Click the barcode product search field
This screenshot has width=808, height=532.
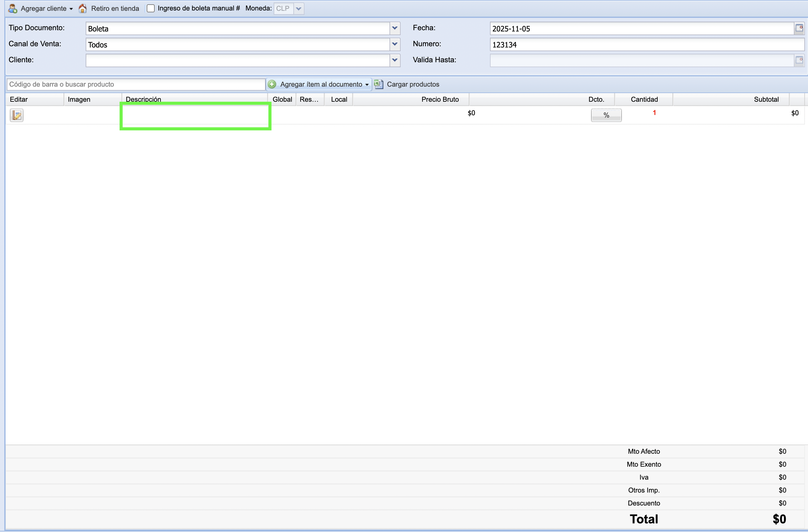click(136, 84)
